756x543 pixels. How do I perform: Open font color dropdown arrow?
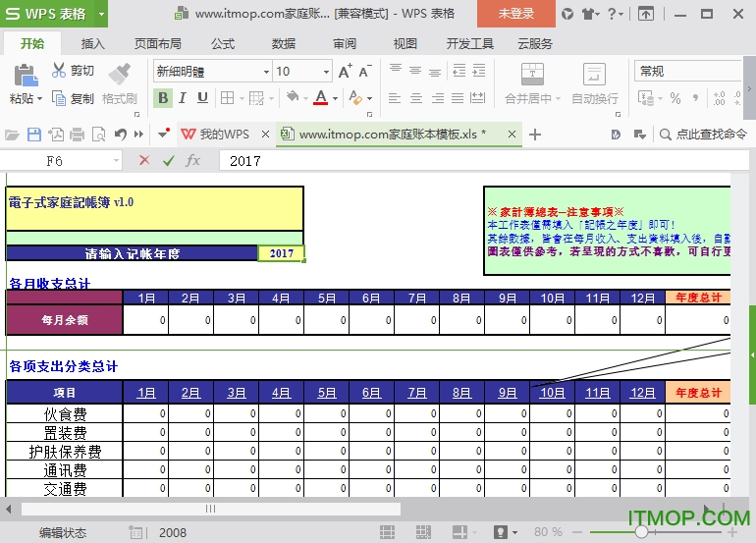(x=335, y=98)
